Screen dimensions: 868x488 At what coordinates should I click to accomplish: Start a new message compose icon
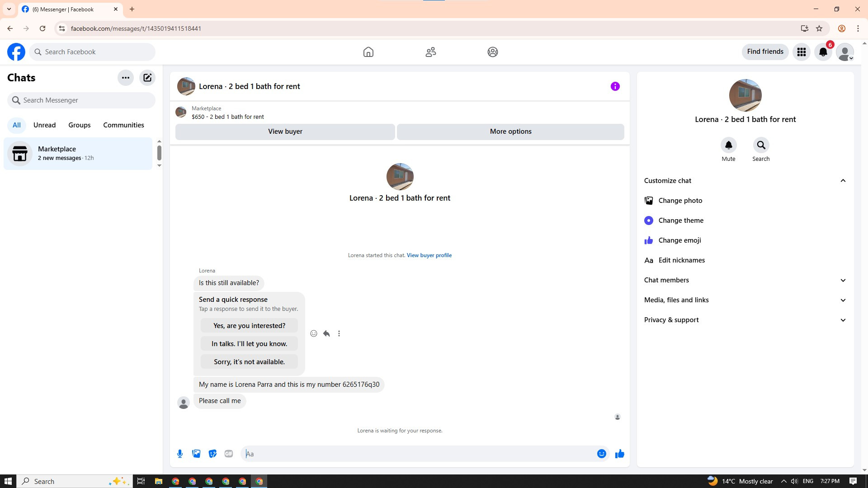coord(147,78)
